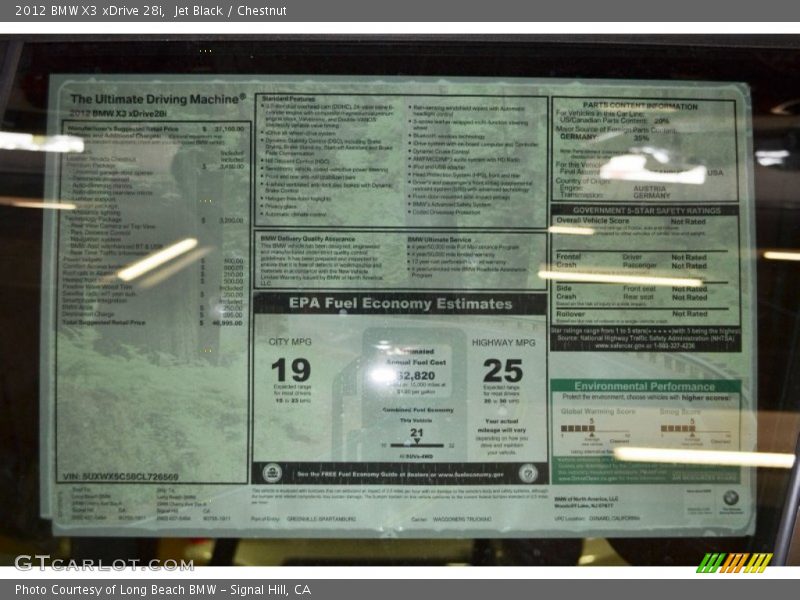Screen dimensions: 800x600
Task: Select the city MPG value 19
Action: tap(291, 370)
